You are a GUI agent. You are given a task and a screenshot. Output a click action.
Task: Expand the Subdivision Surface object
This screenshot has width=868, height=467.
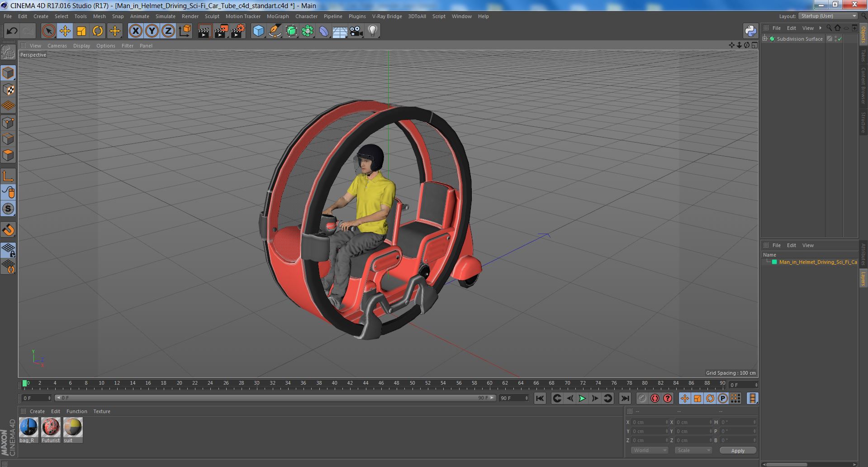coord(765,39)
